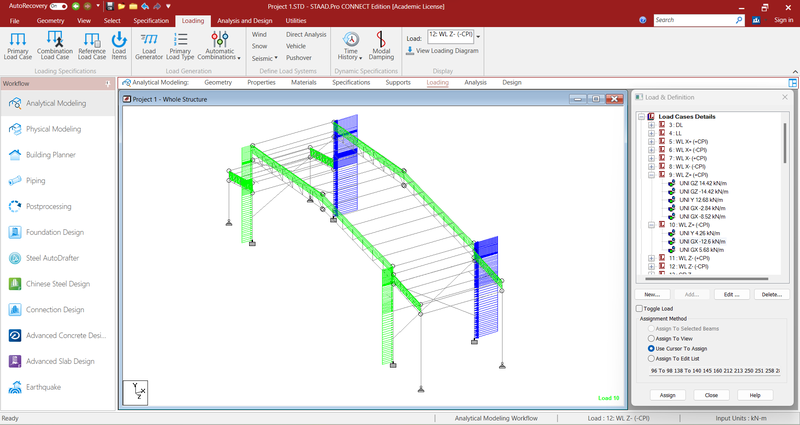Expand load case 11 : WL Z- (+CPI)

[x=652, y=258]
